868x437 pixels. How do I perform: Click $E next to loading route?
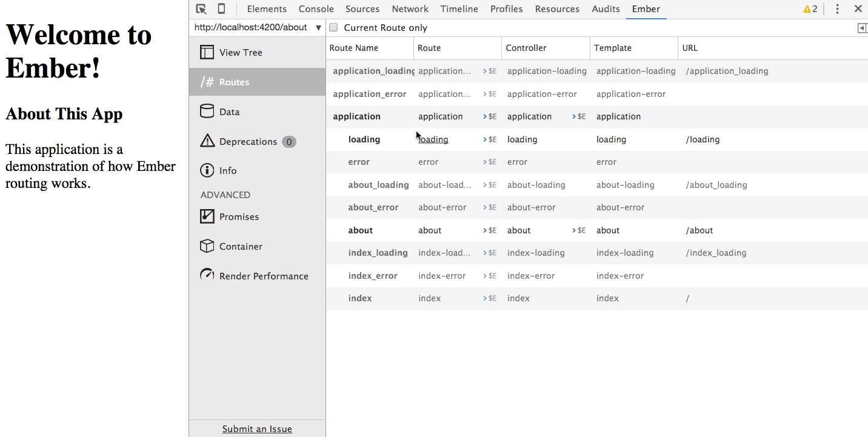[x=490, y=139]
